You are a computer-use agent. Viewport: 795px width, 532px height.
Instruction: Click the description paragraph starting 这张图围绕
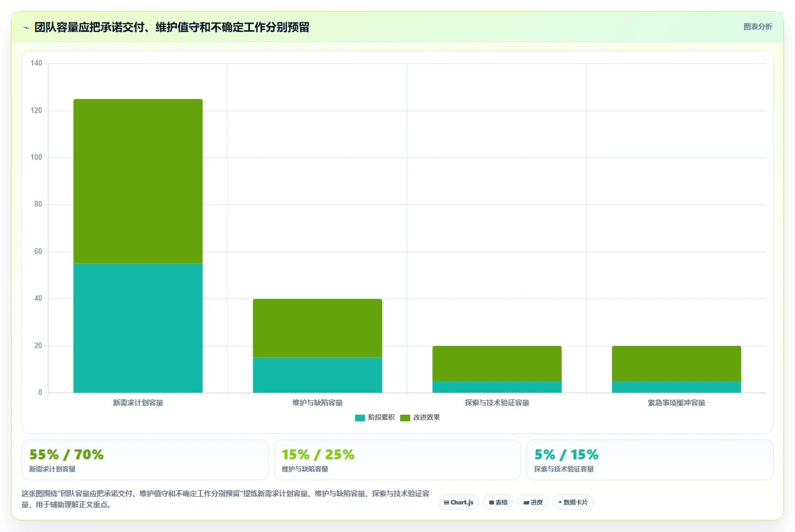225,499
